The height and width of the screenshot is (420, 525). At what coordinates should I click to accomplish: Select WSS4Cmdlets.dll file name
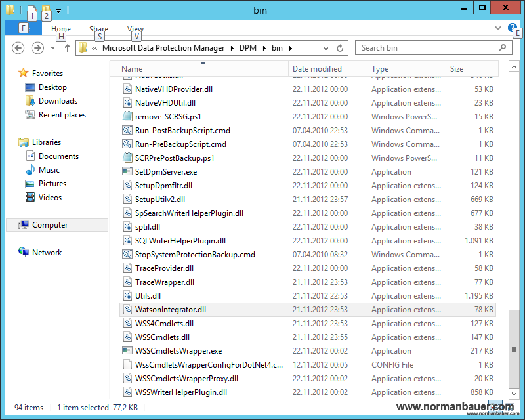[164, 324]
